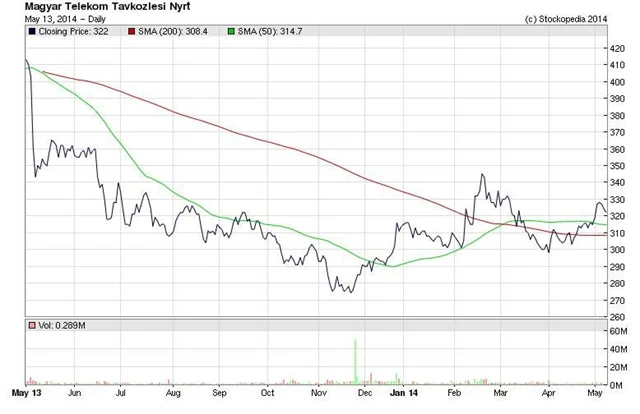Click the 40M volume axis label
Screen dimensions: 640x414
point(618,349)
